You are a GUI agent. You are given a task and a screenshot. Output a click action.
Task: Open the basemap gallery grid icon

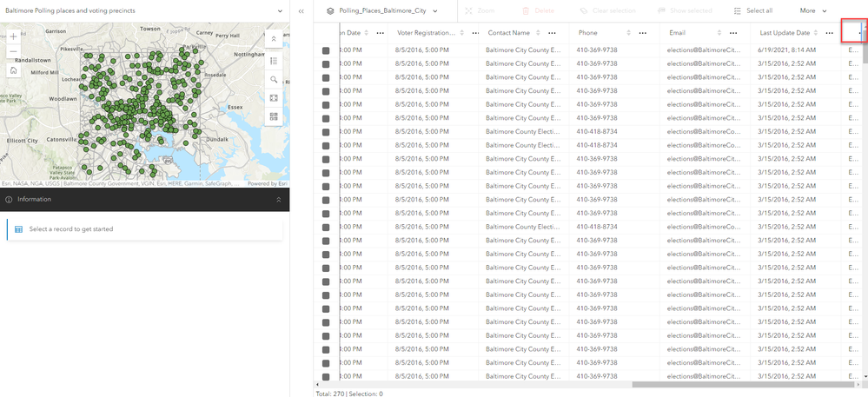(274, 116)
